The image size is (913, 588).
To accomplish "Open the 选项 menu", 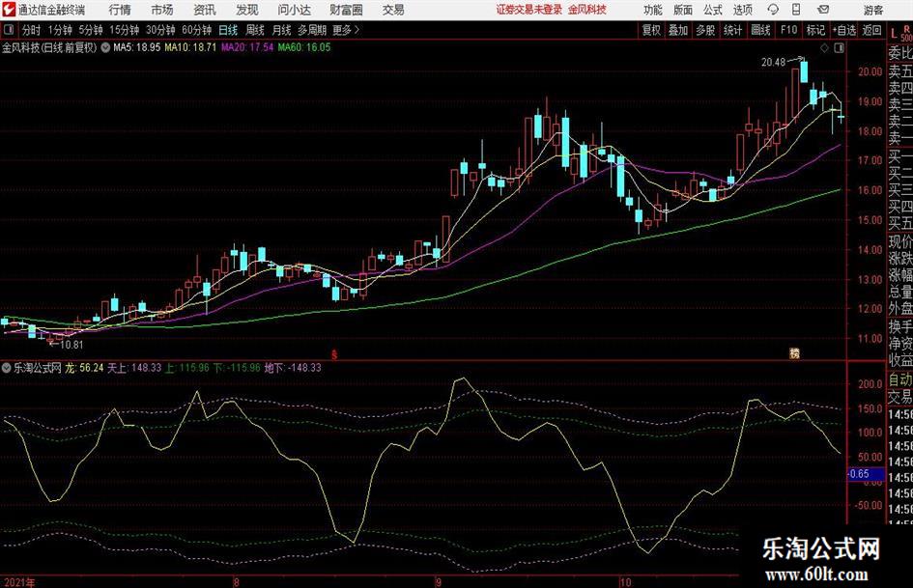I will pyautogui.click(x=742, y=10).
